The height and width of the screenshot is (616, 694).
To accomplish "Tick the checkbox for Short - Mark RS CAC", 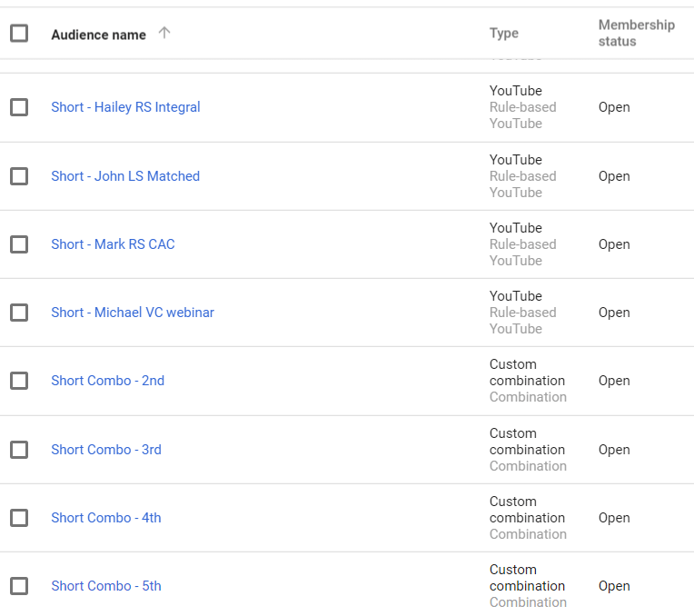I will pyautogui.click(x=19, y=244).
